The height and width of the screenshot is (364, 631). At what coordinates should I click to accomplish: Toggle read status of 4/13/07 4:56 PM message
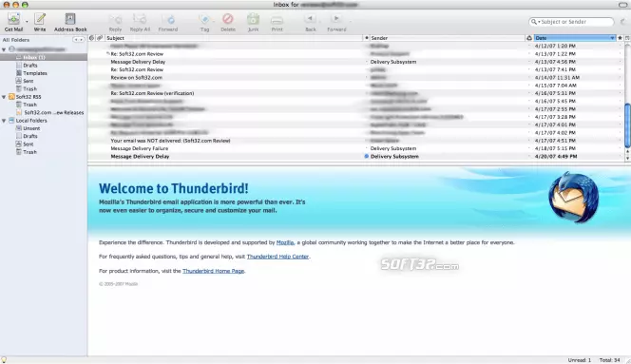tap(367, 62)
